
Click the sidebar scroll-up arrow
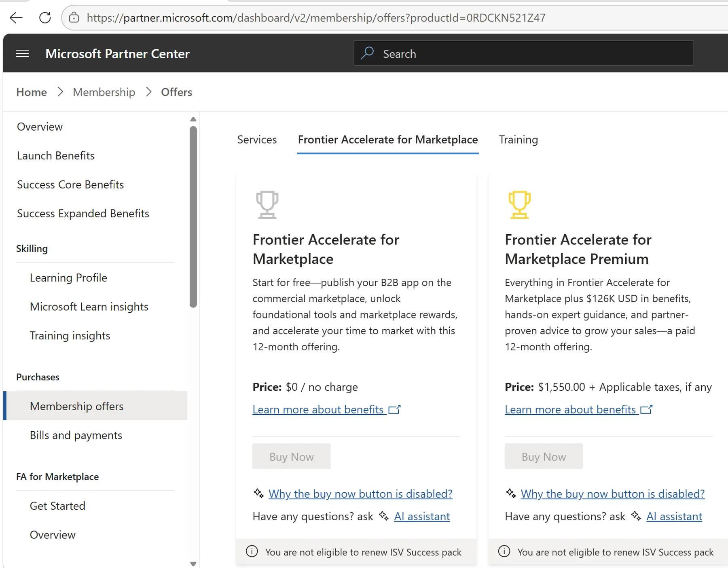(x=193, y=119)
